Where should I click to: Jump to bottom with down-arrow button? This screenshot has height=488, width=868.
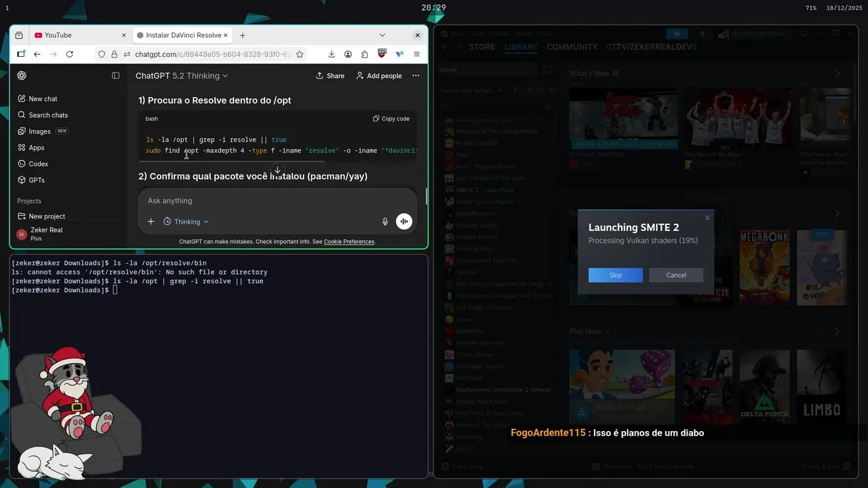[277, 170]
